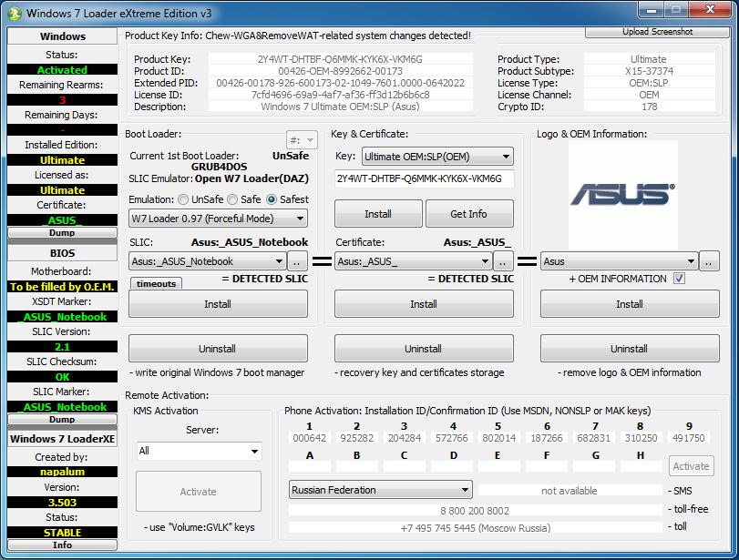Select the UnSafe emulation radio button
Screen dimensions: 739x560
[184, 199]
